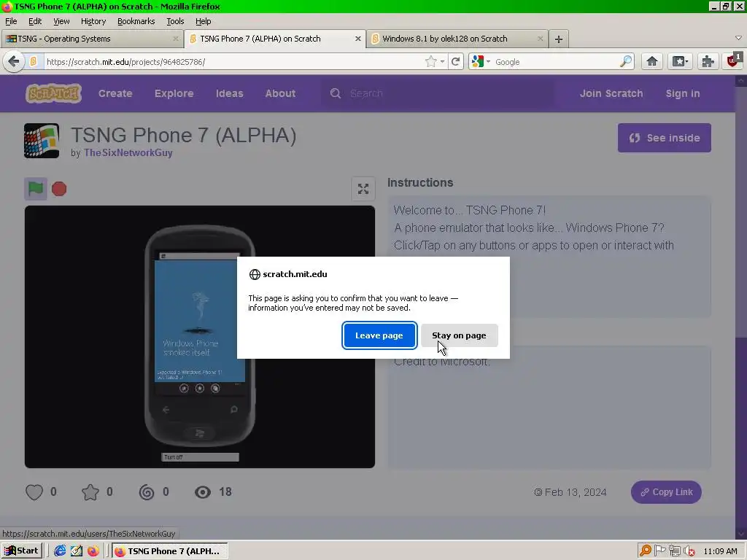
Task: Click the See inside button
Action: point(664,138)
